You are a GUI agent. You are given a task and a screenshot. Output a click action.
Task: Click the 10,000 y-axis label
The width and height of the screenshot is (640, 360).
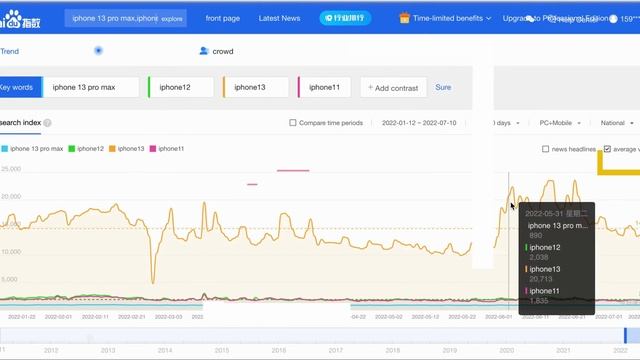click(x=11, y=252)
